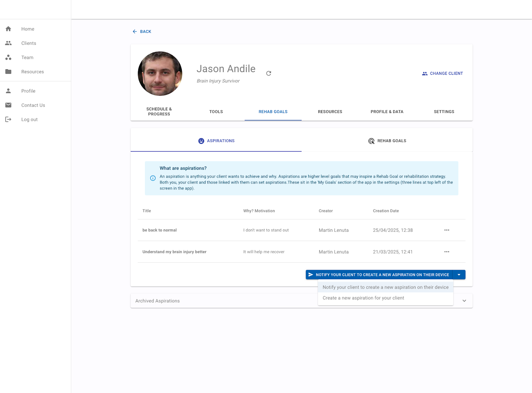Open the notify button dropdown arrow

tap(459, 275)
